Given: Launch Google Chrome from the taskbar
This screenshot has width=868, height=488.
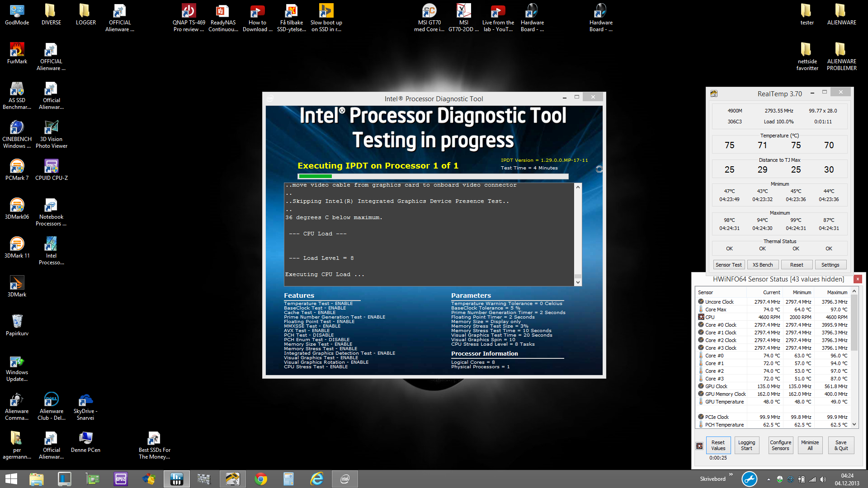Looking at the screenshot, I should tap(261, 479).
